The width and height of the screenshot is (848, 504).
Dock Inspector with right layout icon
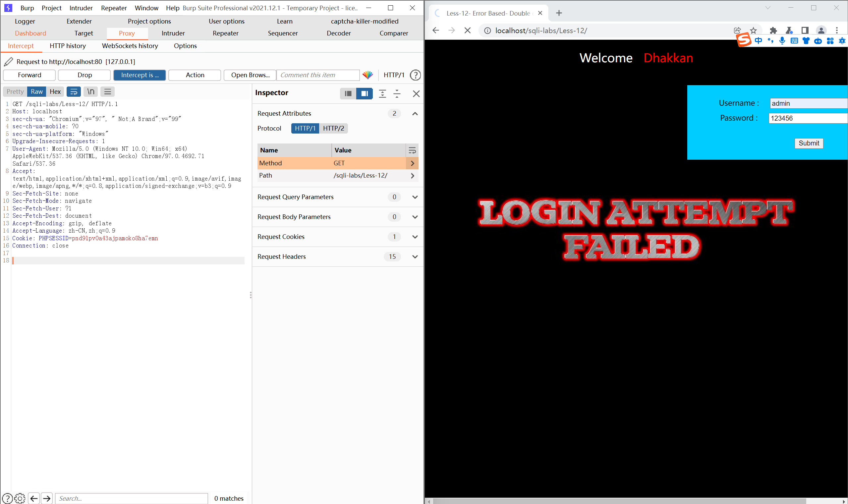coord(365,93)
